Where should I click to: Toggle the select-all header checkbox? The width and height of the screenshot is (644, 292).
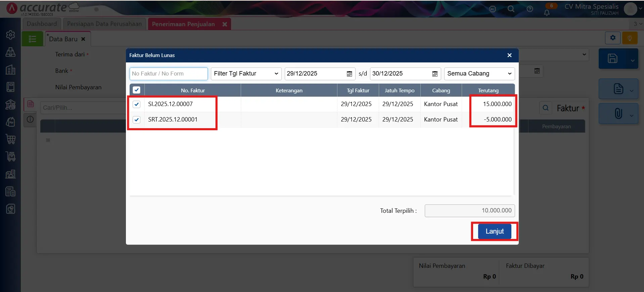(137, 90)
